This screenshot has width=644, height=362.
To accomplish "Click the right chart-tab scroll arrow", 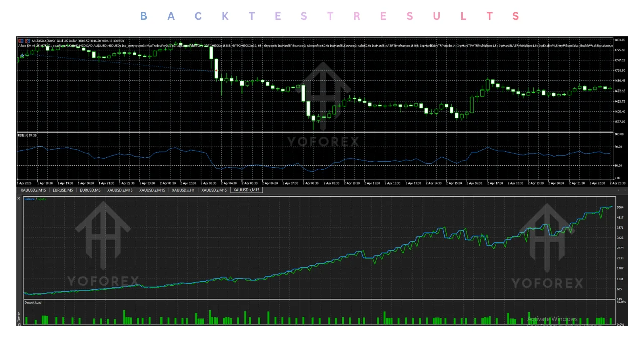I will click(625, 190).
